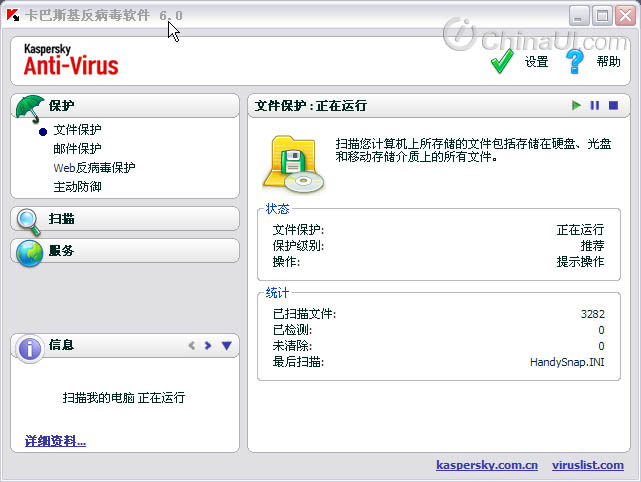Screen dimensions: 641x482
Task: Click the 提示操作 action value
Action: click(580, 262)
